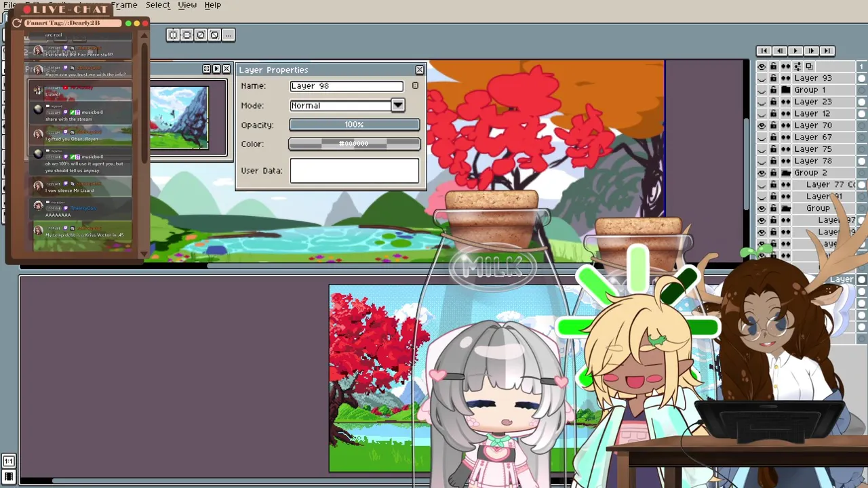Image resolution: width=868 pixels, height=488 pixels.
Task: Jump to last frame in timeline
Action: click(x=827, y=51)
